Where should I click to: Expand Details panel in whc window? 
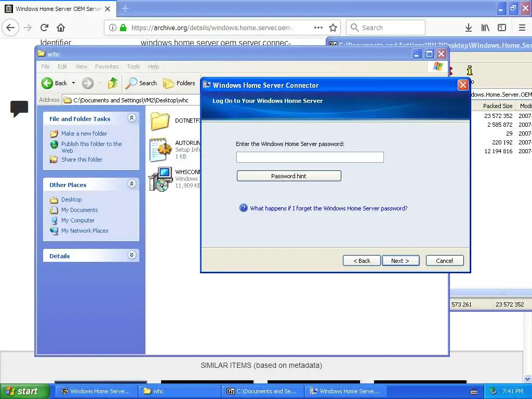(131, 255)
